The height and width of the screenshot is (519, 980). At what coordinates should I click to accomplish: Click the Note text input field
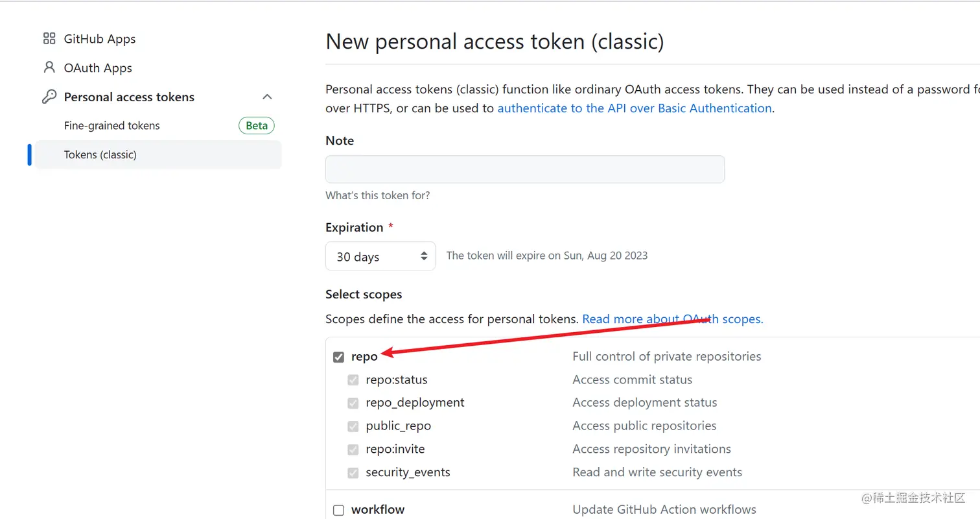[524, 169]
